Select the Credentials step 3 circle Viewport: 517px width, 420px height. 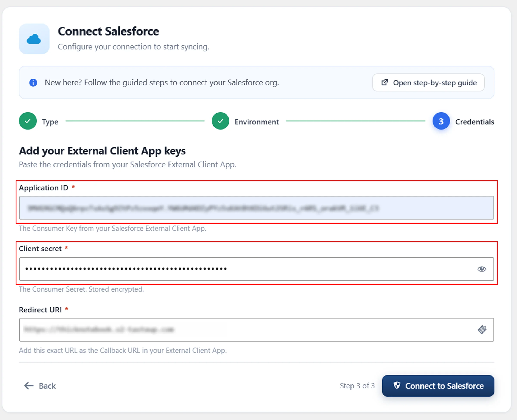[441, 121]
